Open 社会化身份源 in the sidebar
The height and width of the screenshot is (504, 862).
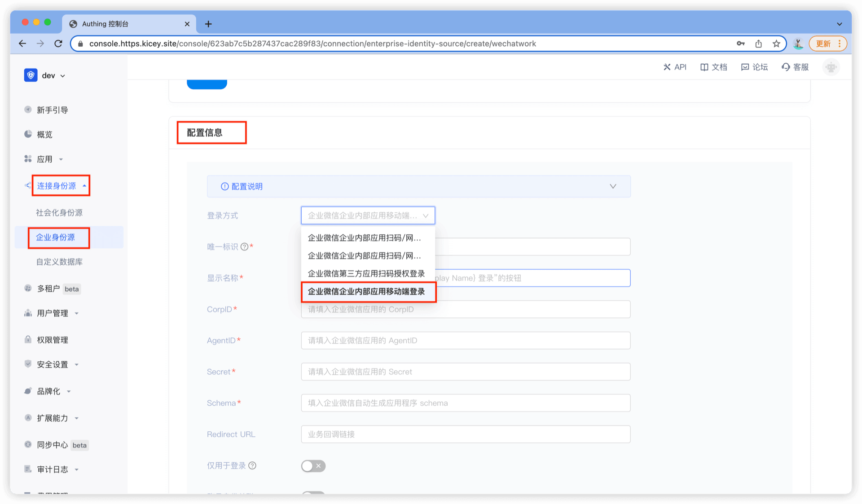(59, 213)
